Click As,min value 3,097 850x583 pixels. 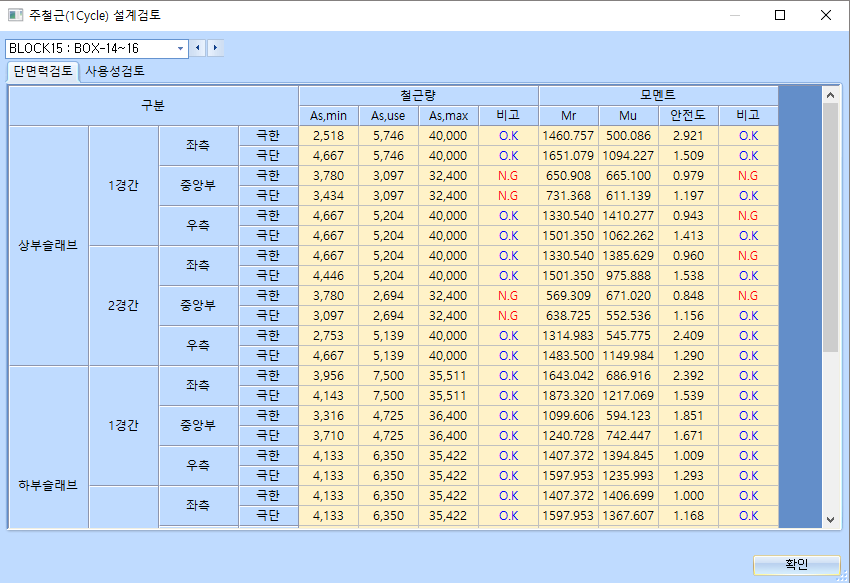[x=329, y=316]
